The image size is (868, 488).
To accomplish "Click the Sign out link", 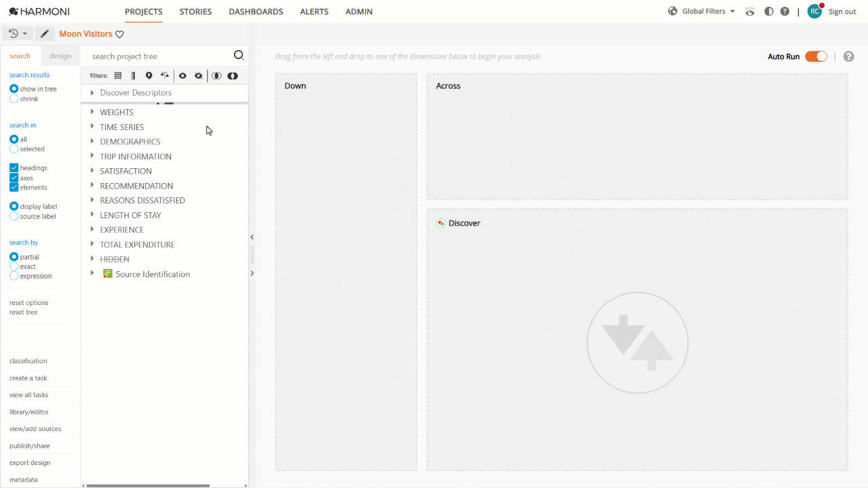I will coord(842,12).
